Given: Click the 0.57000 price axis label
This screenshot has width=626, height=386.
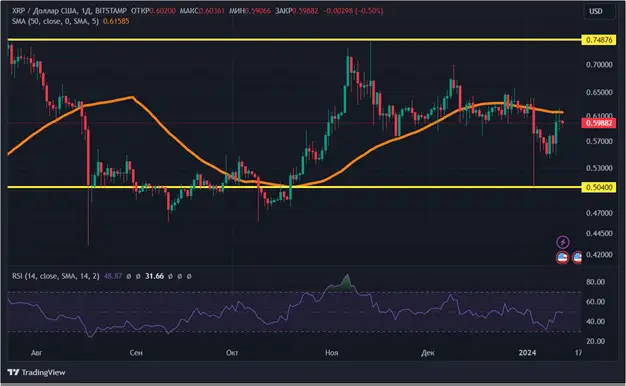Looking at the screenshot, I should click(x=599, y=141).
